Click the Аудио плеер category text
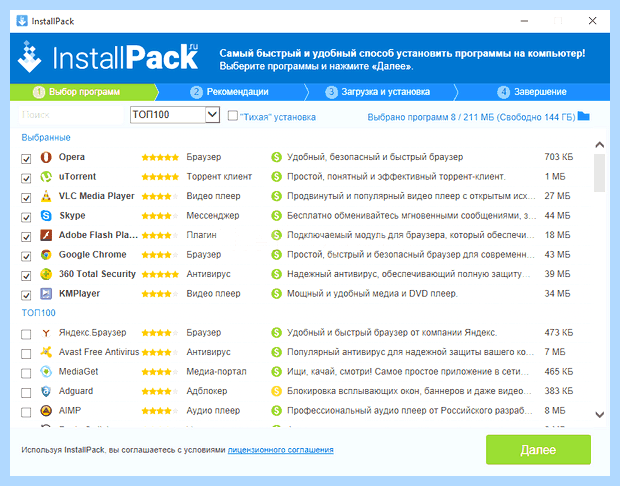 [x=213, y=410]
